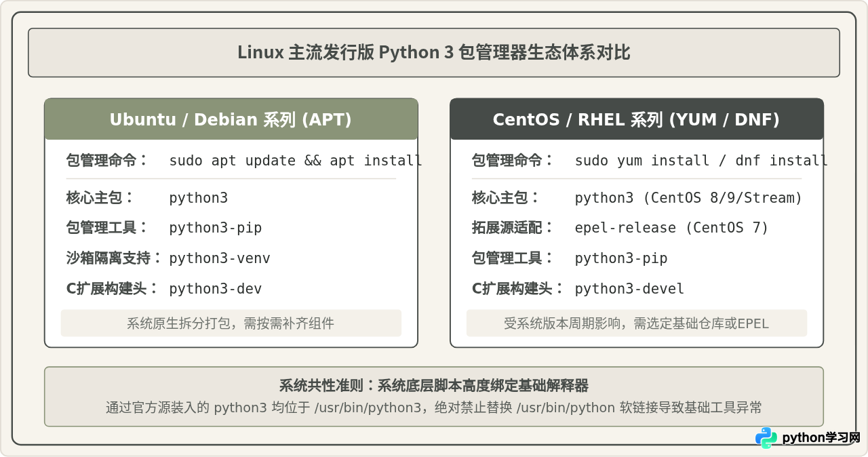The image size is (868, 457).
Task: Select the 'CentOS / RHEL 系列 (YUM / DNF)' header
Action: coord(636,119)
